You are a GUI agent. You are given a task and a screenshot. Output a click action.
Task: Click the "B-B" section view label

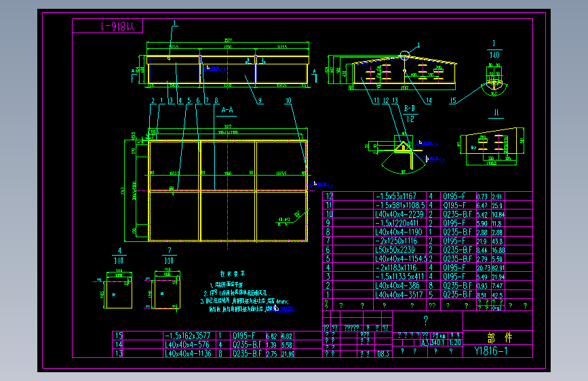click(x=410, y=108)
